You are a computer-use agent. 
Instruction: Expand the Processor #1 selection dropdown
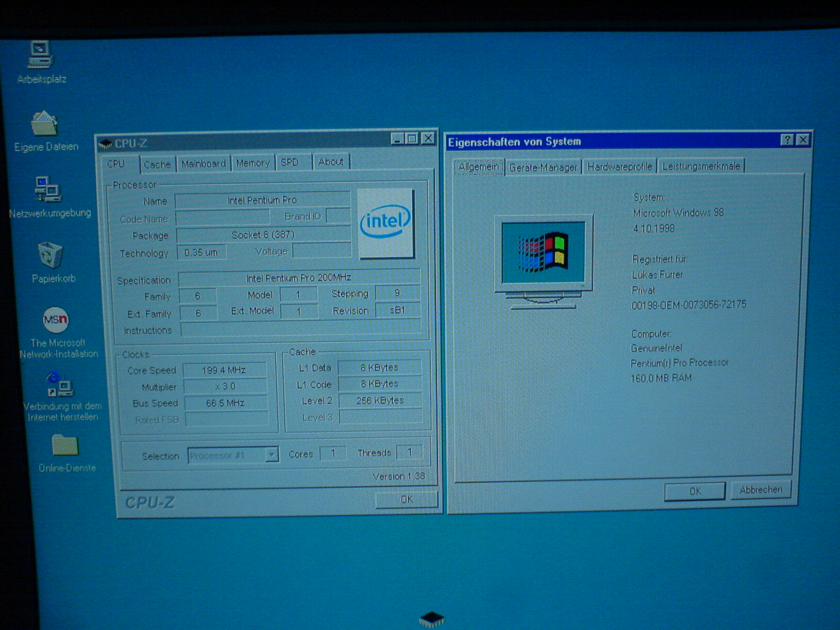point(271,455)
